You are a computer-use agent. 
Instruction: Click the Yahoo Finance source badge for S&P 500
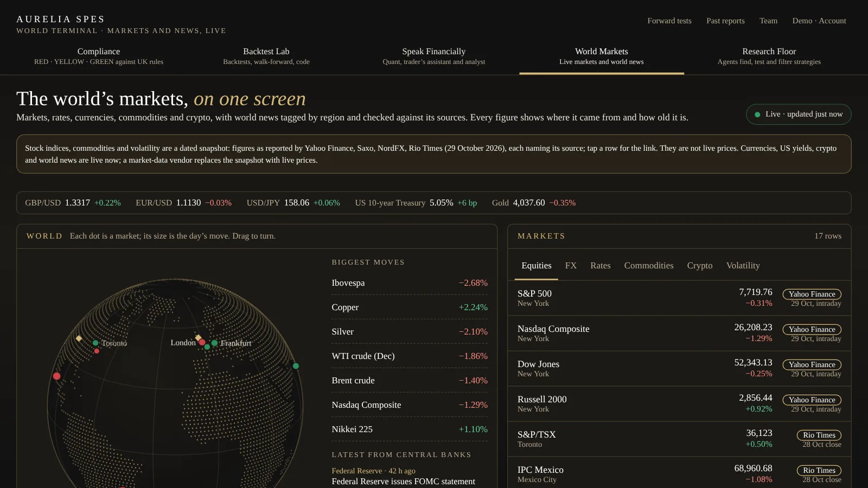coord(812,294)
